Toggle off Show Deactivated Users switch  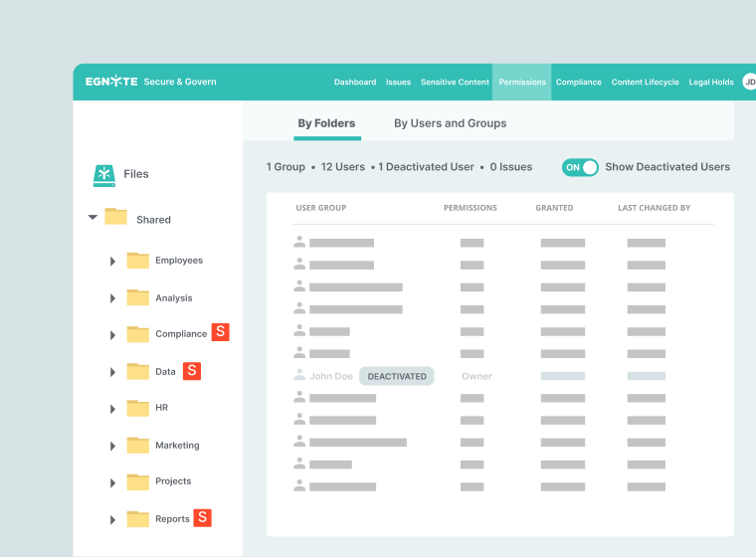580,167
